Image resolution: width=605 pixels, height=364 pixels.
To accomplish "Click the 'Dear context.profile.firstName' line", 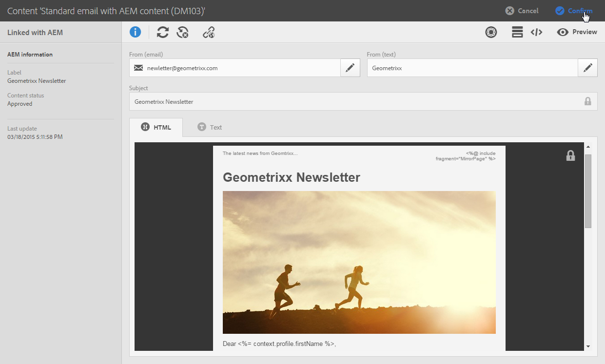I will (279, 344).
